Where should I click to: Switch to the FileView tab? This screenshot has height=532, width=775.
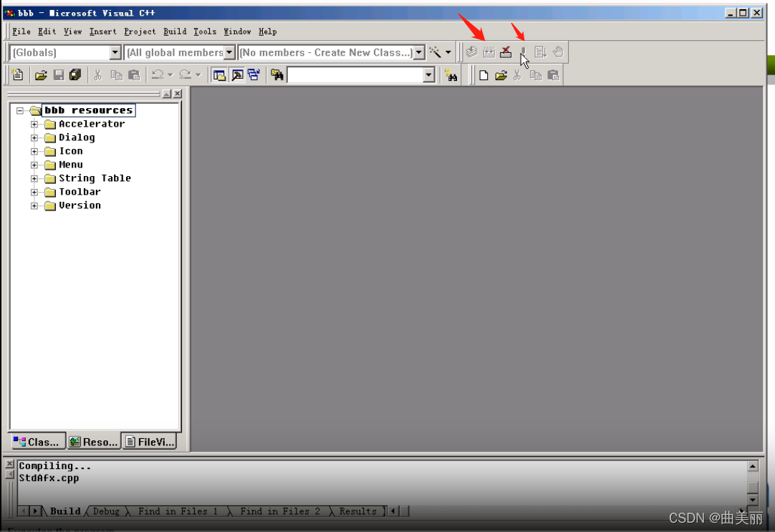[150, 442]
